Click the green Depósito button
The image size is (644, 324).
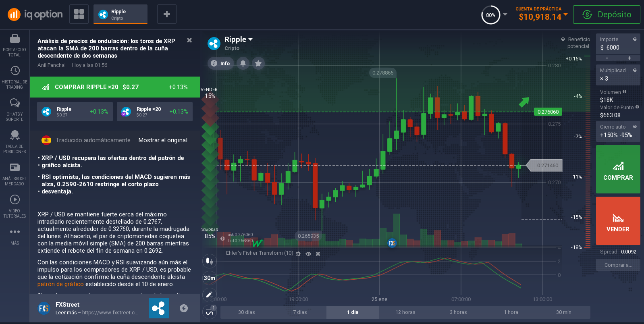pyautogui.click(x=607, y=15)
